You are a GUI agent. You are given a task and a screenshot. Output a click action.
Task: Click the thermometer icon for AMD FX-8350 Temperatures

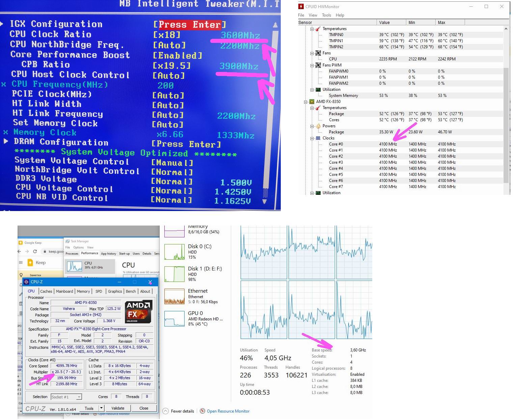[x=318, y=108]
